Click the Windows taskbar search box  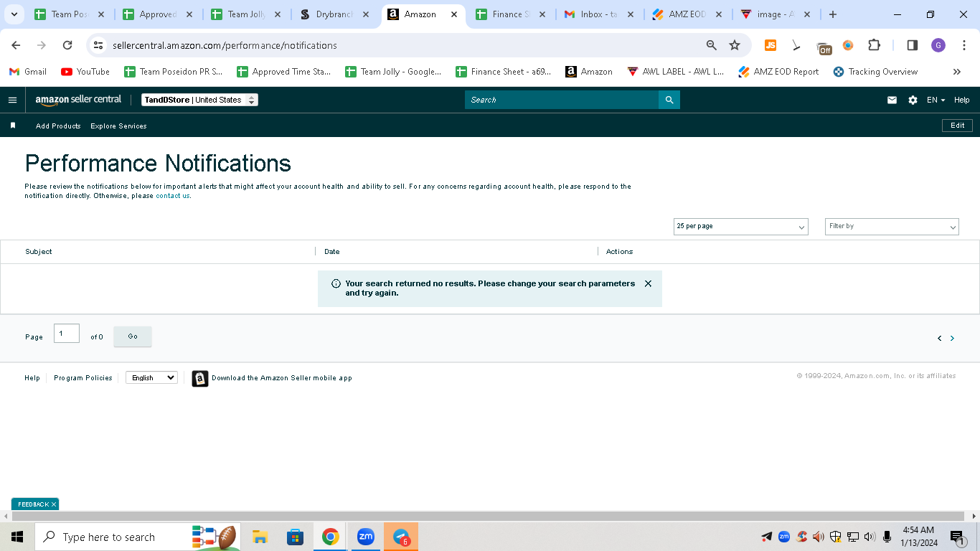tap(138, 537)
